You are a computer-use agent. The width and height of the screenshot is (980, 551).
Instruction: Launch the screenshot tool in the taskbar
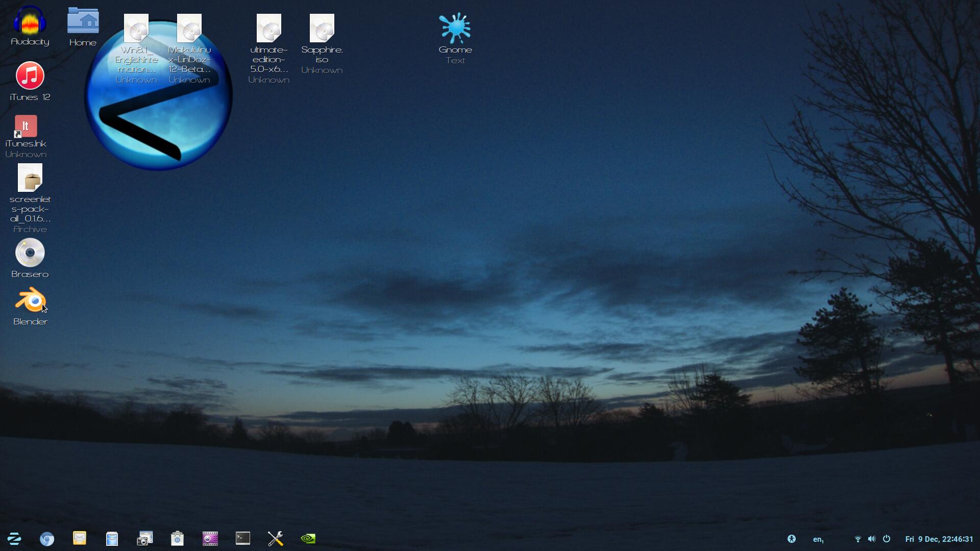click(145, 539)
